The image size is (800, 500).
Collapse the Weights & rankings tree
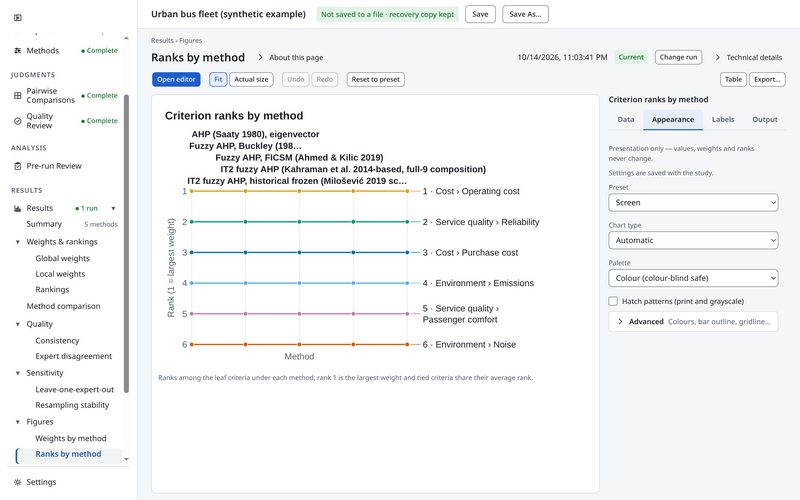coord(18,242)
